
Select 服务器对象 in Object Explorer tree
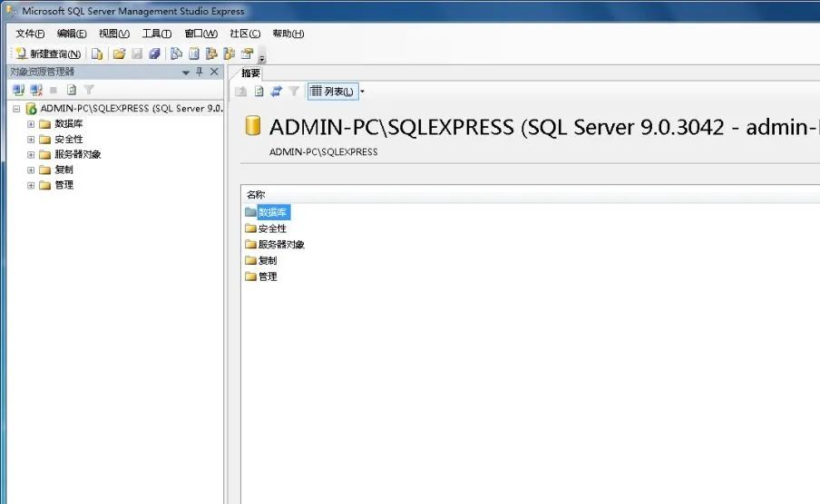[77, 154]
